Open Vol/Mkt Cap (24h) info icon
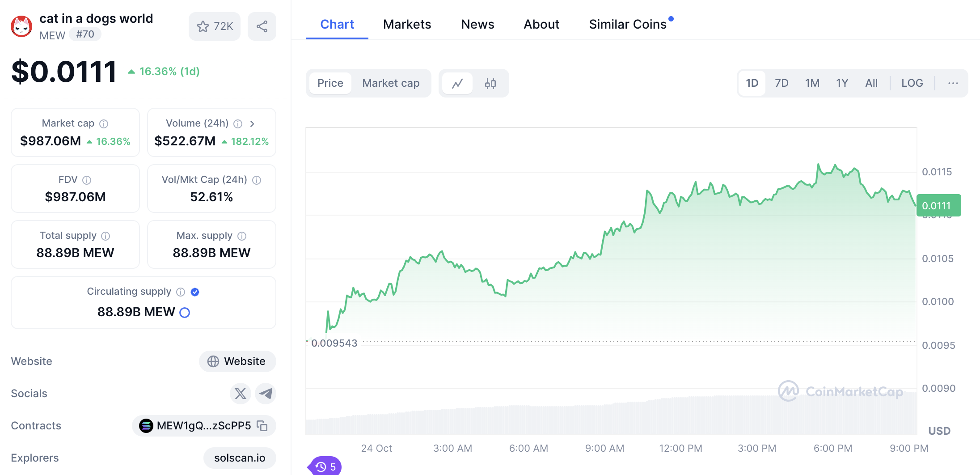This screenshot has width=980, height=475. (x=257, y=180)
